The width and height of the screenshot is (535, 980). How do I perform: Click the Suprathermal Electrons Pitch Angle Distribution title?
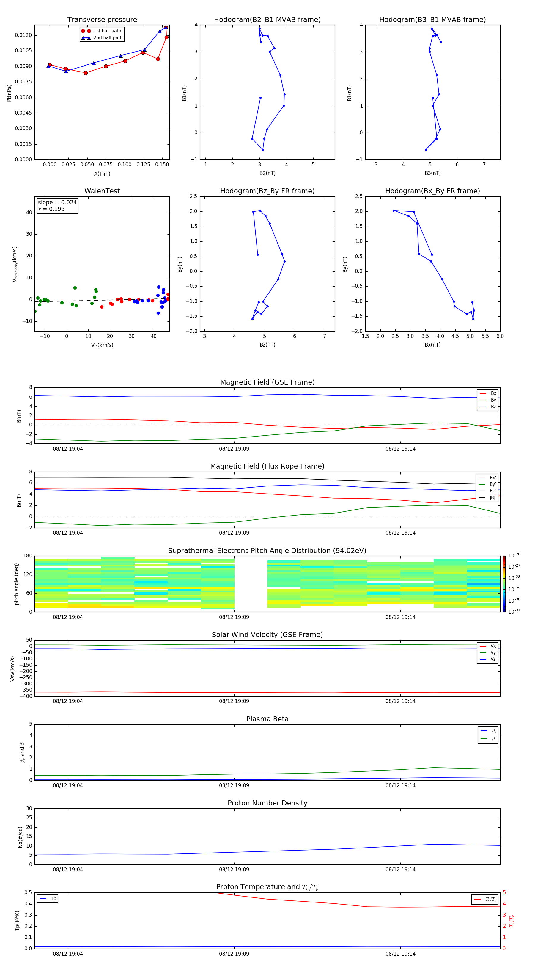pyautogui.click(x=267, y=551)
